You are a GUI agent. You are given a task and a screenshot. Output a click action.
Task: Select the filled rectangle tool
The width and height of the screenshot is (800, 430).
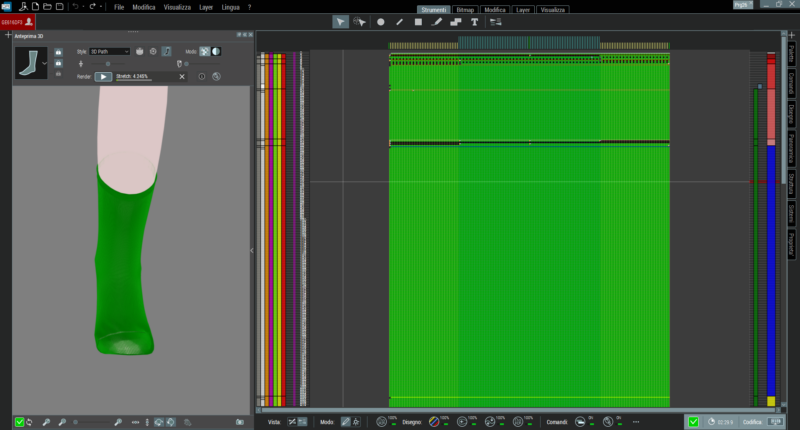418,21
